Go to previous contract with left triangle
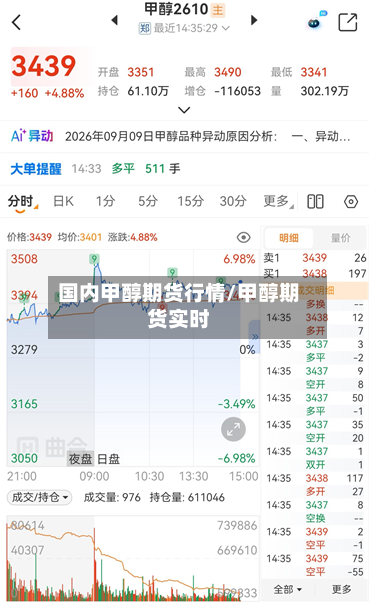This screenshot has height=615, width=377. coord(115,20)
